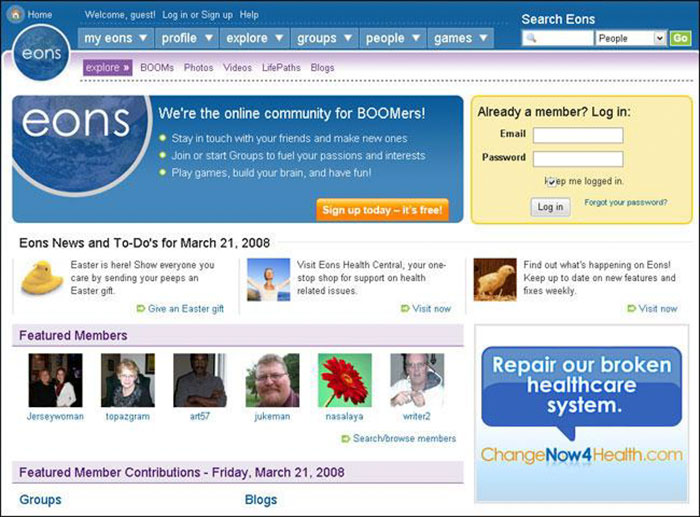Click Visit now under what's happening on Eons
700x517 pixels.
[658, 309]
